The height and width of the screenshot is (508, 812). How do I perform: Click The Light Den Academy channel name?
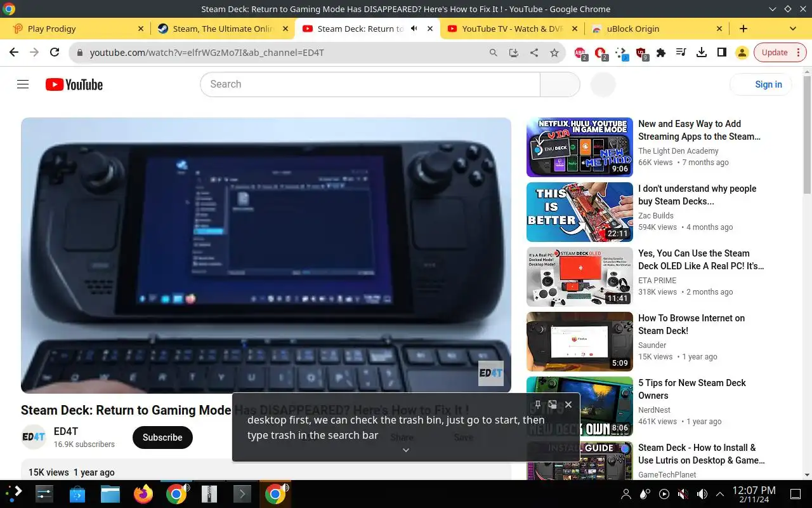pyautogui.click(x=678, y=151)
